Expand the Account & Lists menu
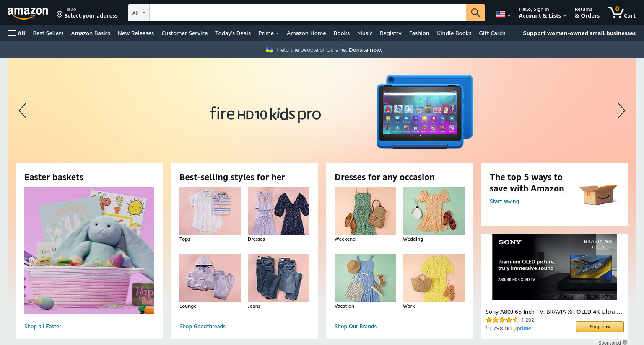Viewport: 644px width, 345px height. 542,13
